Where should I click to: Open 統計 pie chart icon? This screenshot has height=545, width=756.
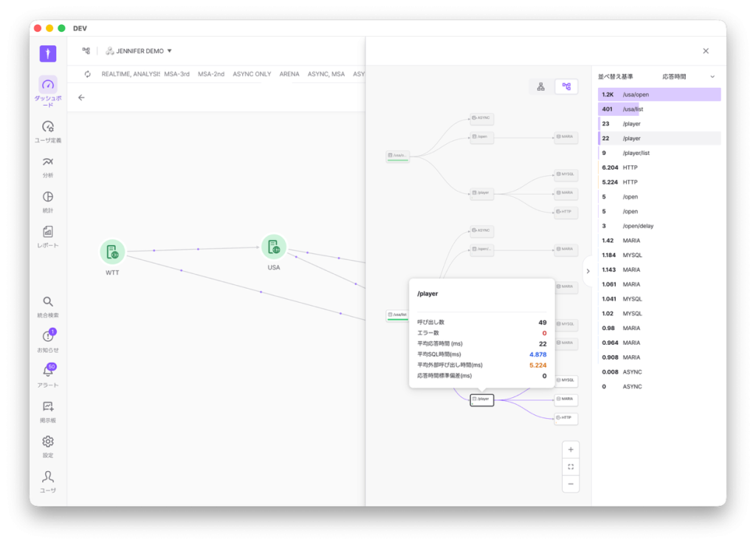[x=47, y=197]
